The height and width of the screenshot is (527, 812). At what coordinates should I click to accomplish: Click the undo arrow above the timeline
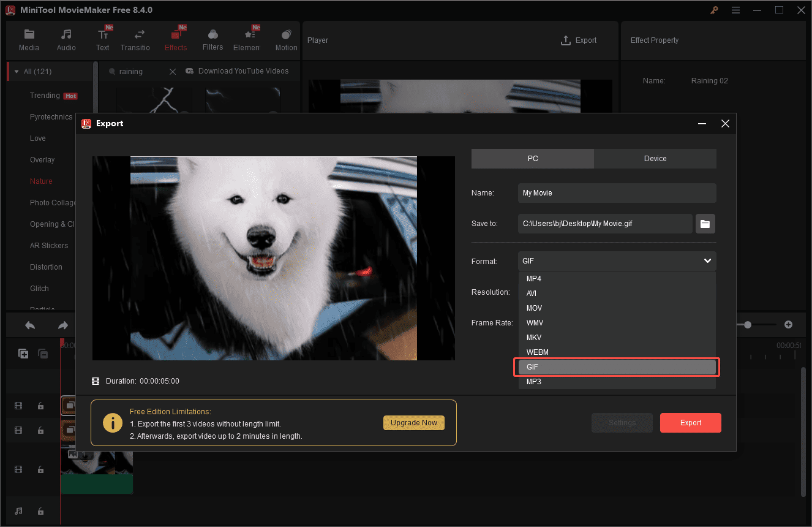(29, 324)
